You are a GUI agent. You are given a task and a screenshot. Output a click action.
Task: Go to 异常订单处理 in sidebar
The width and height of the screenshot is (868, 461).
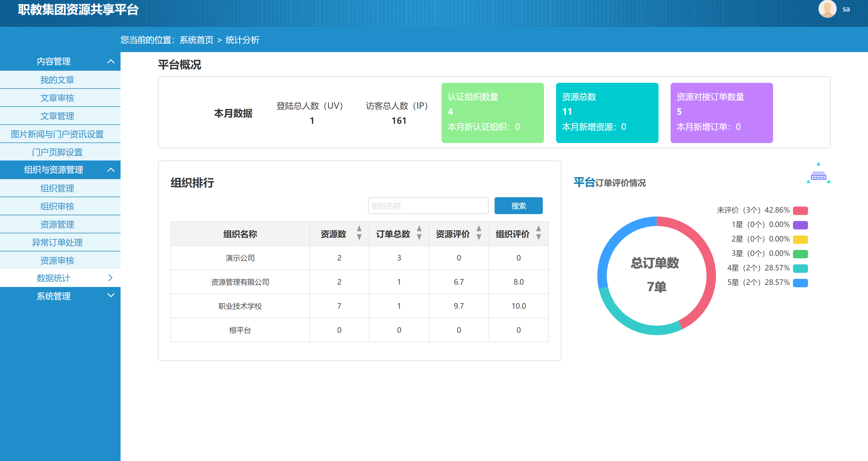pos(57,242)
